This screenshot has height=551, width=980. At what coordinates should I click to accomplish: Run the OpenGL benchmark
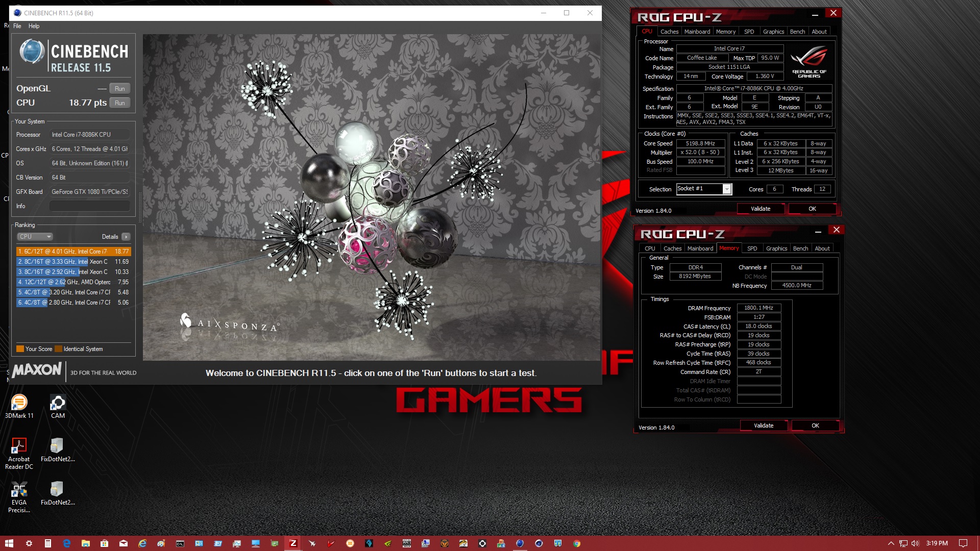pos(119,89)
